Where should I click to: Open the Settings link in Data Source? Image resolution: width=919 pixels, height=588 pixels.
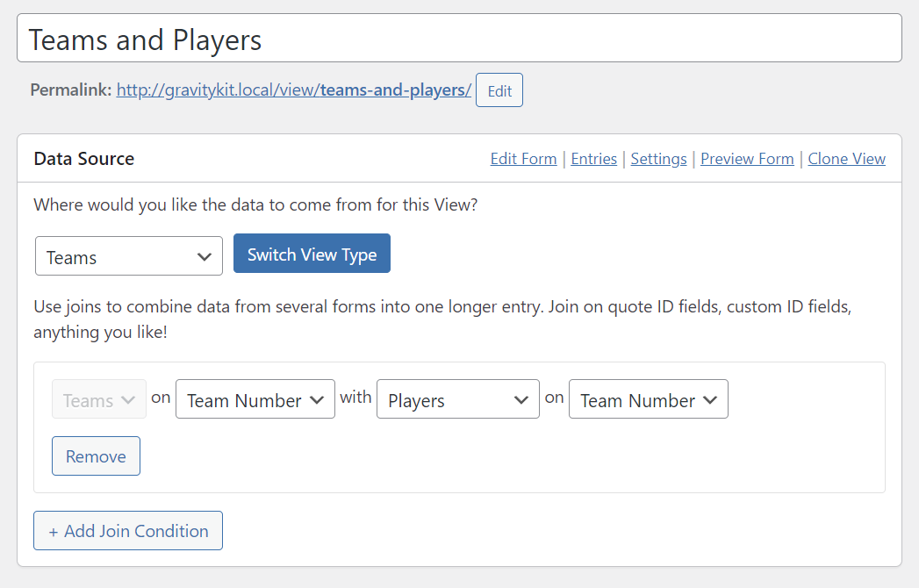click(x=658, y=159)
